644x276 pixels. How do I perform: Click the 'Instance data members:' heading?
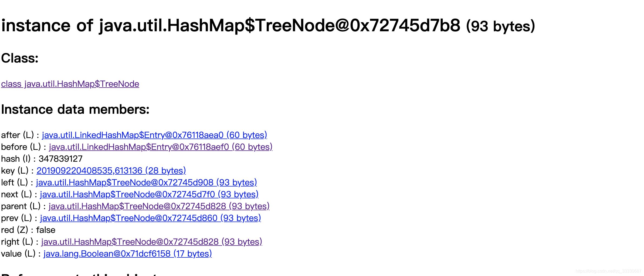75,109
